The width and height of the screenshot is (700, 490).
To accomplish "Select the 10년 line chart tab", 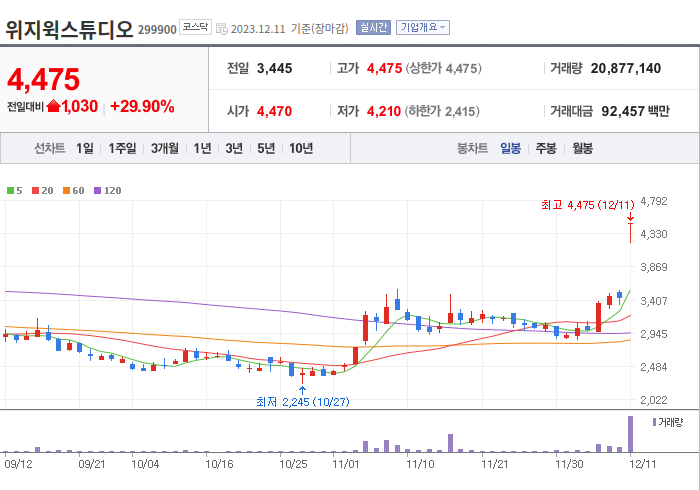I will coord(301,148).
